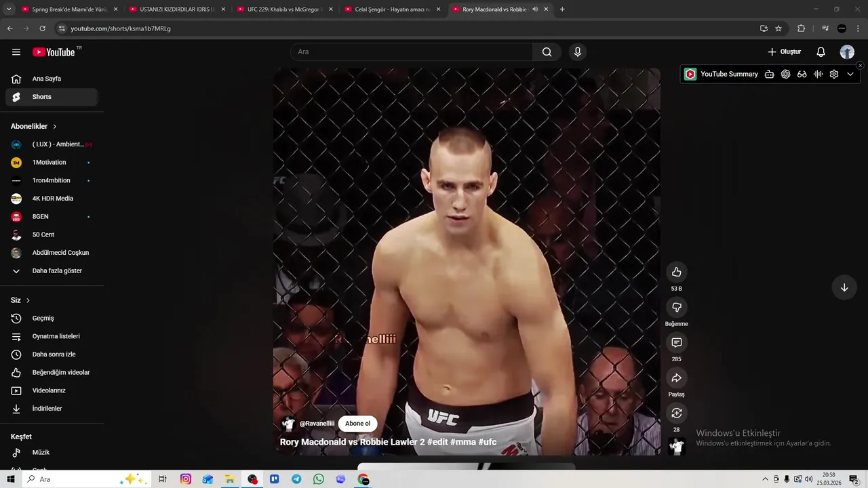This screenshot has height=488, width=868.
Task: Open Abdülmecid Coşkun subscription
Action: [52, 253]
